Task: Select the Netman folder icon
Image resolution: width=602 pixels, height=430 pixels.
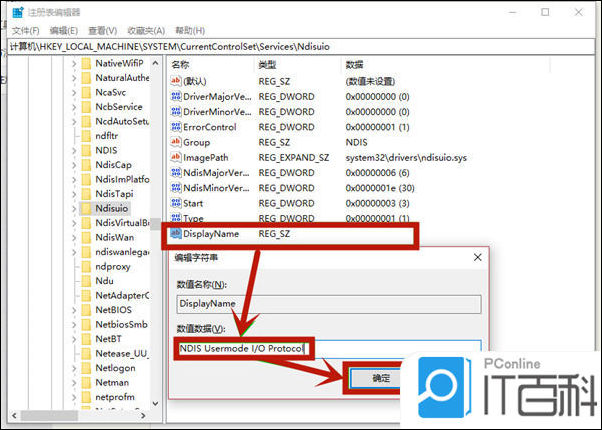Action: (x=86, y=383)
